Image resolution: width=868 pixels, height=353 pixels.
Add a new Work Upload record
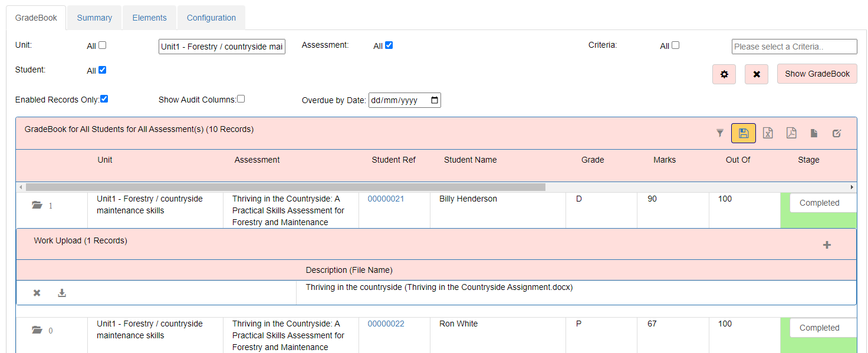click(x=827, y=245)
